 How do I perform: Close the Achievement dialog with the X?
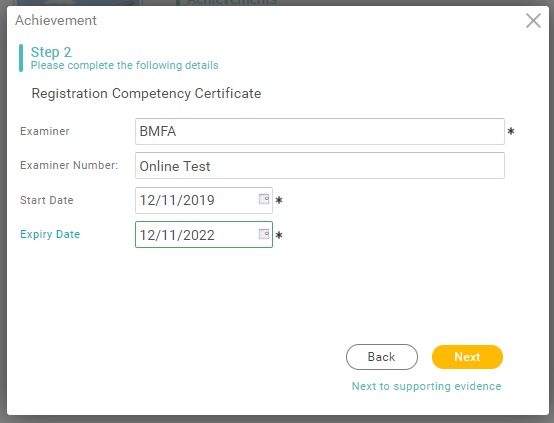533,20
